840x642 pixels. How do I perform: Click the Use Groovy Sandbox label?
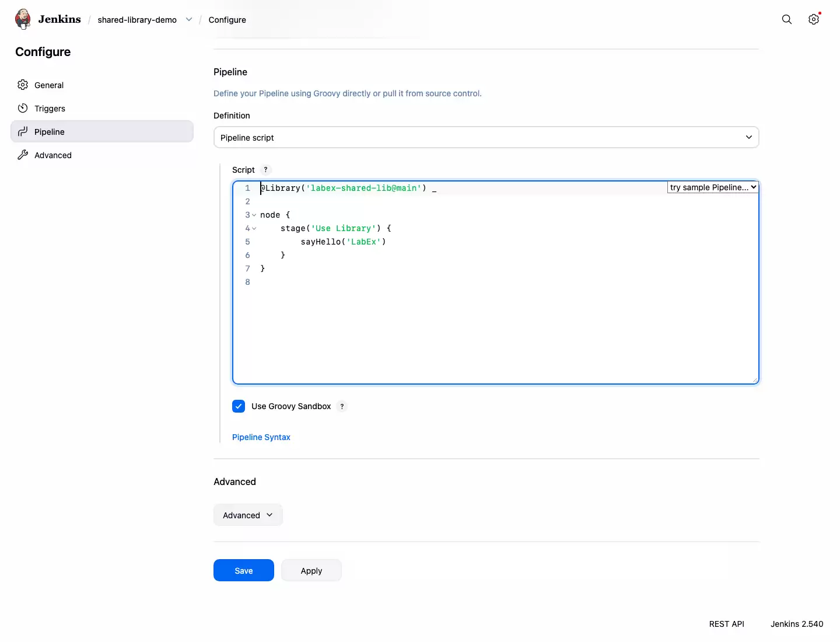coord(291,406)
